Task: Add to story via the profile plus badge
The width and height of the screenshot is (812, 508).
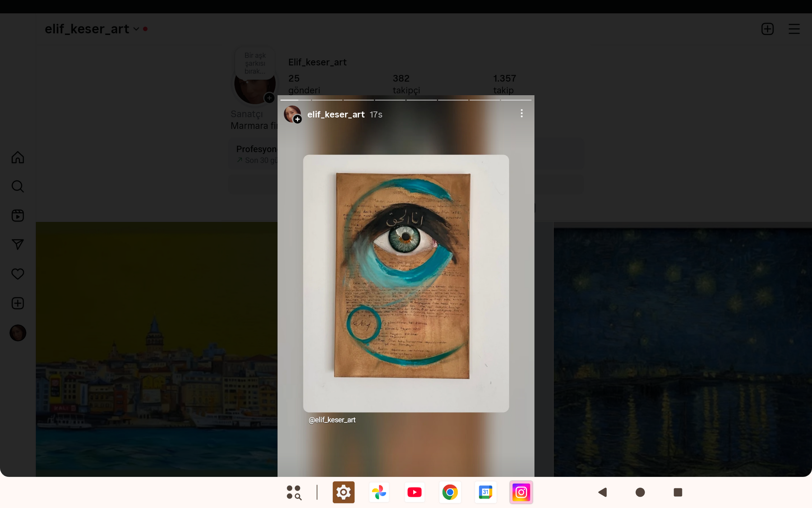Action: pos(297,119)
